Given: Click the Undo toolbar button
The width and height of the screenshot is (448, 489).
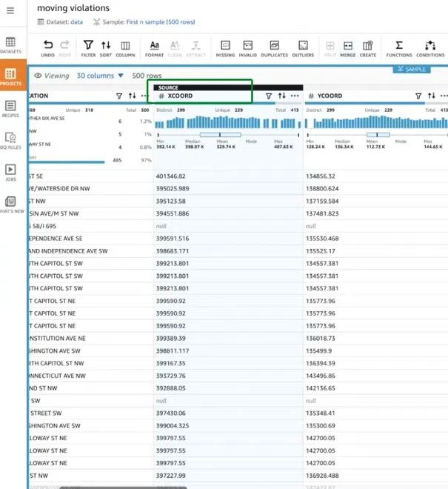Looking at the screenshot, I should [47, 48].
